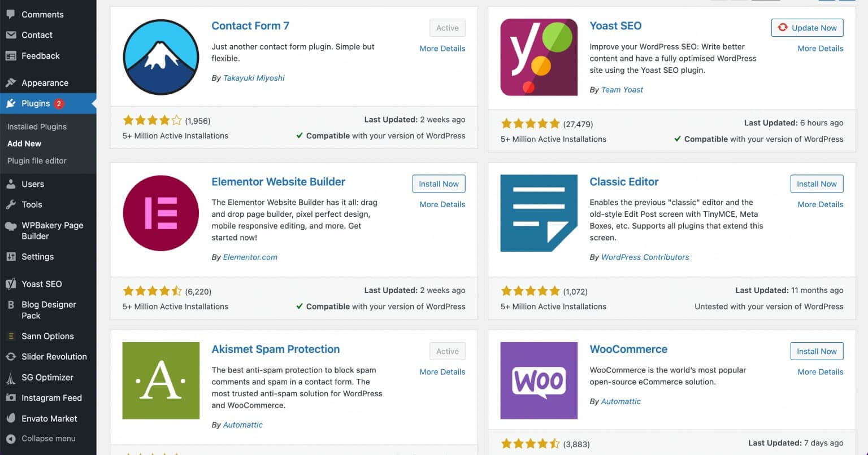Image resolution: width=868 pixels, height=455 pixels.
Task: Click the Tools wrench icon
Action: (x=11, y=204)
